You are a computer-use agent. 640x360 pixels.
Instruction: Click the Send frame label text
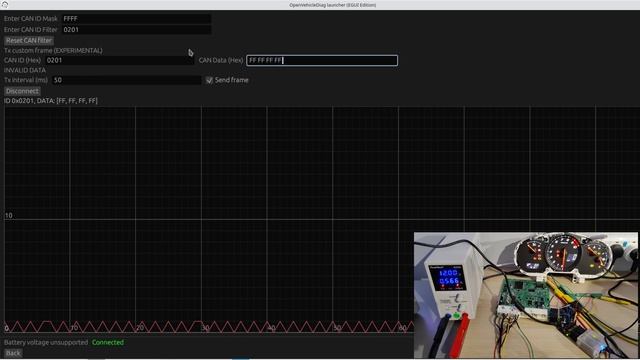231,80
